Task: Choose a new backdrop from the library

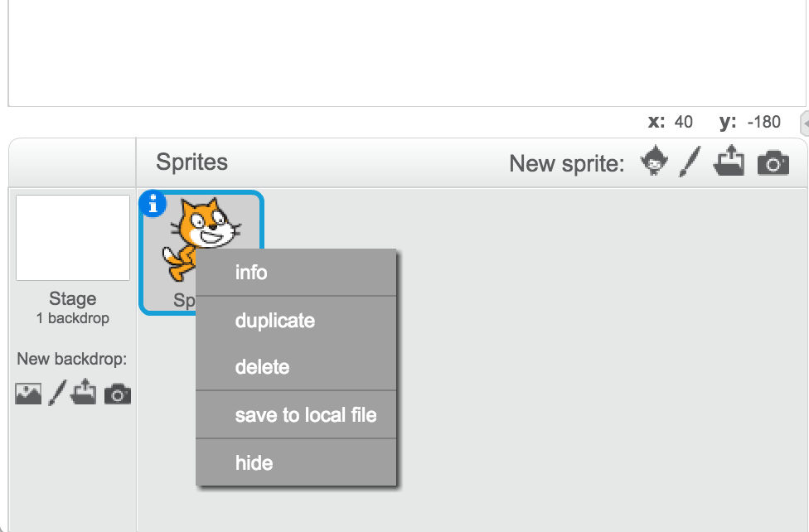Action: [x=27, y=394]
